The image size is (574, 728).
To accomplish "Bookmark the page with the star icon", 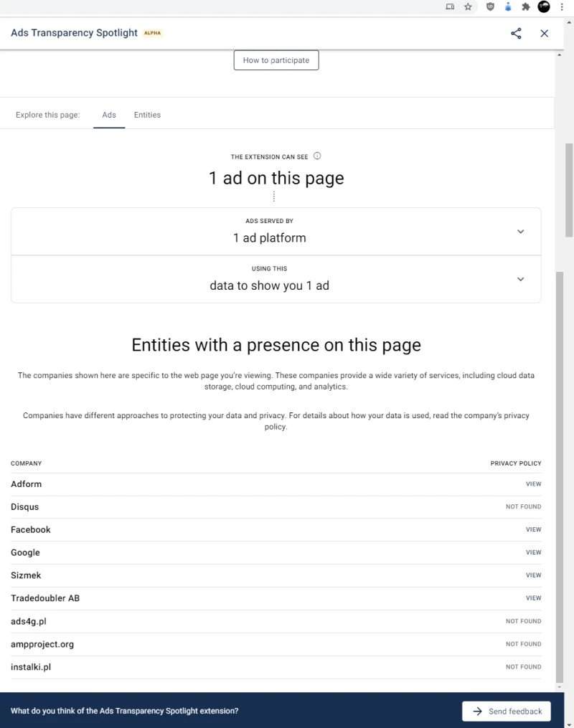I will click(x=468, y=6).
